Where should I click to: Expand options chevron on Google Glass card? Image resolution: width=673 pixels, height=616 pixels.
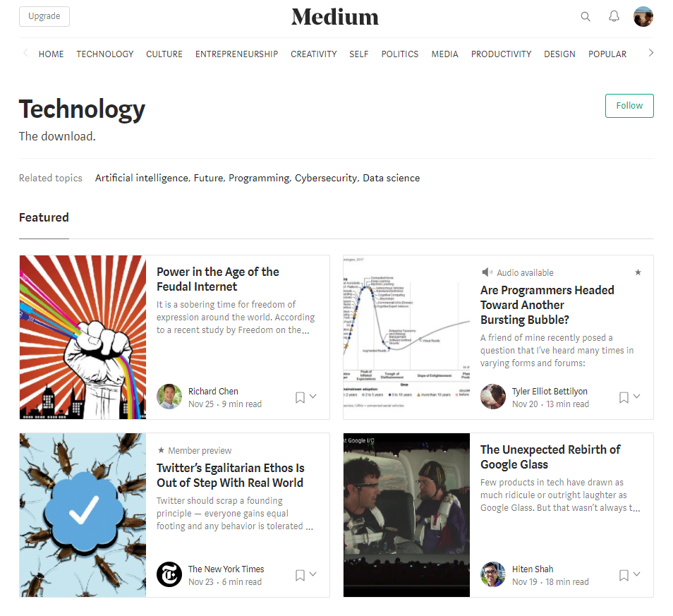(x=637, y=574)
